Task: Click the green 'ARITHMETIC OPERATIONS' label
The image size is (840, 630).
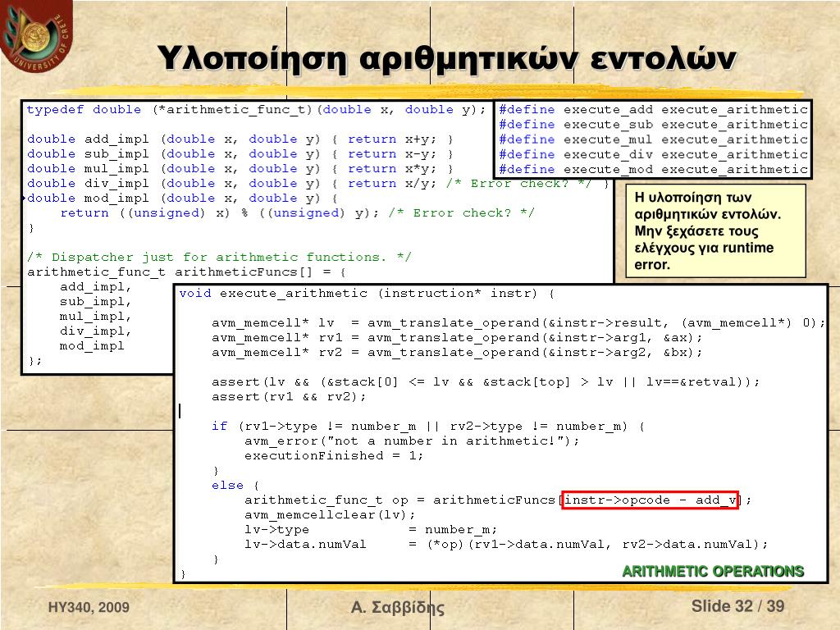Action: point(713,572)
